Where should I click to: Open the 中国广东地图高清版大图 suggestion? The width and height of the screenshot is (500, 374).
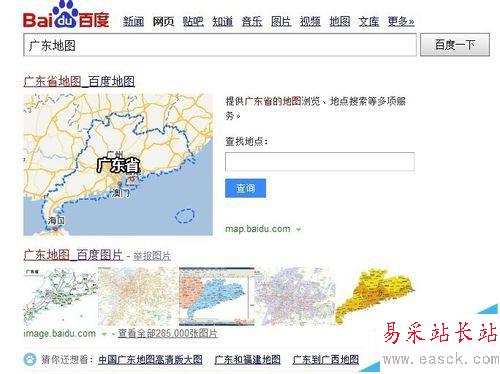tap(150, 360)
